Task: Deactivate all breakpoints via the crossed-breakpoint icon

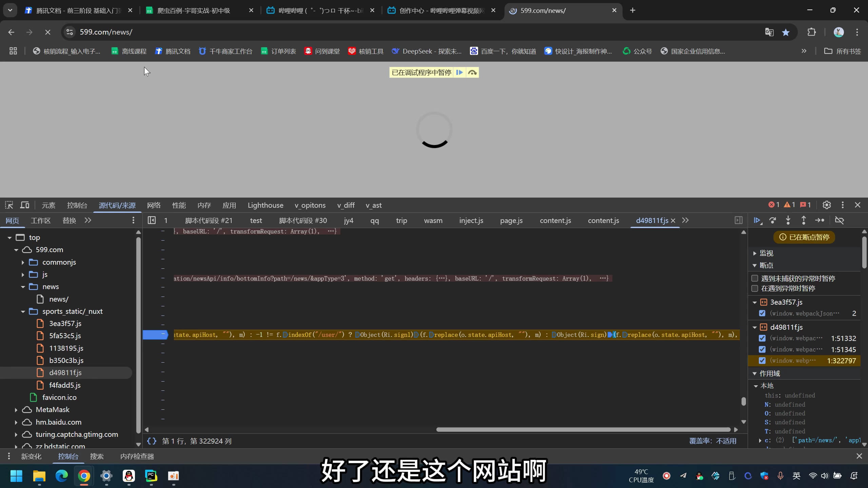Action: [840, 220]
